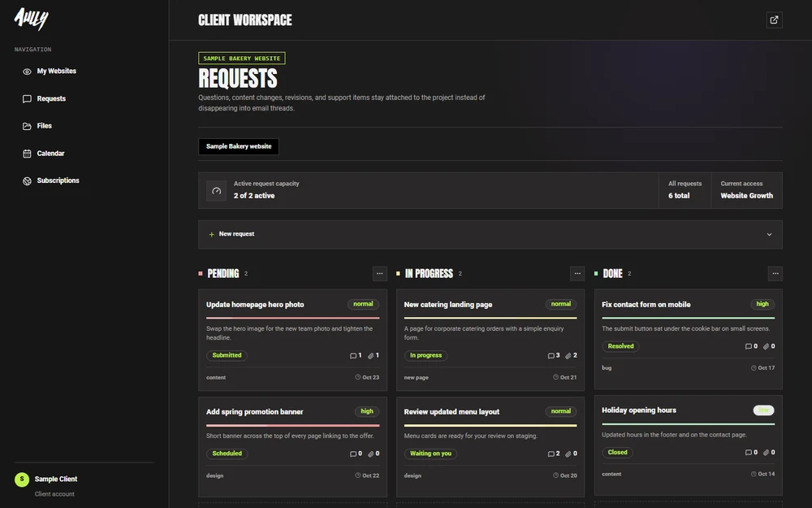Click comment icon on Update homepage hero photo
The width and height of the screenshot is (812, 508).
(x=353, y=356)
